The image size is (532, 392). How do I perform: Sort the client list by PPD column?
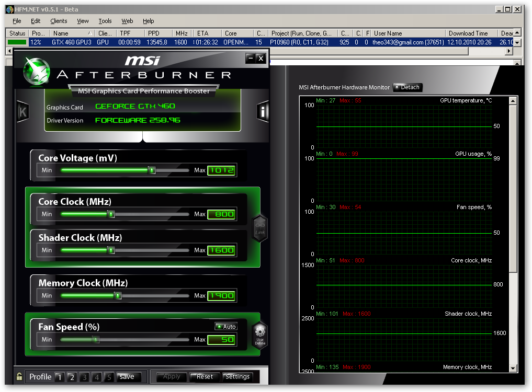[x=158, y=33]
